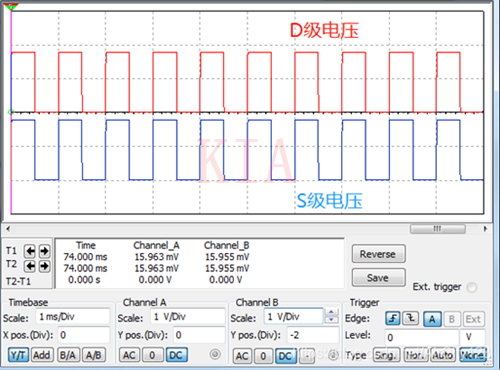Set trigger source to channel A
The width and height of the screenshot is (500, 370).
pyautogui.click(x=432, y=319)
